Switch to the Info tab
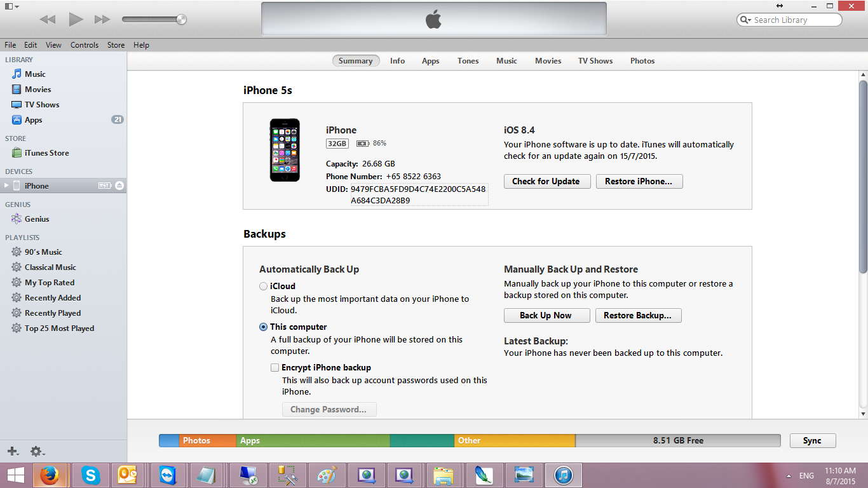The height and width of the screenshot is (488, 868). click(398, 61)
